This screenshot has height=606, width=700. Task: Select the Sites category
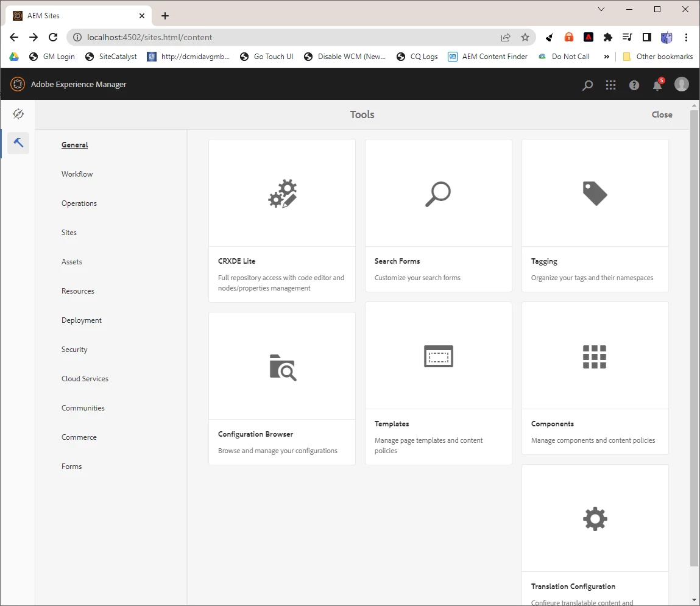(69, 233)
